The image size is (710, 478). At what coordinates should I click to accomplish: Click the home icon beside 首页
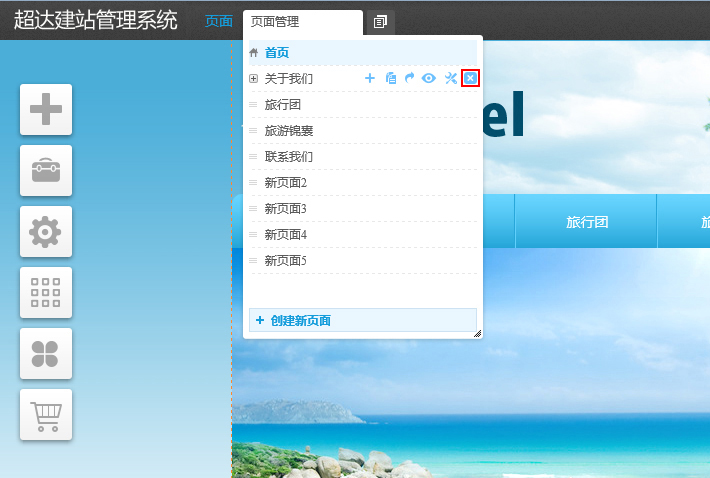coord(254,53)
